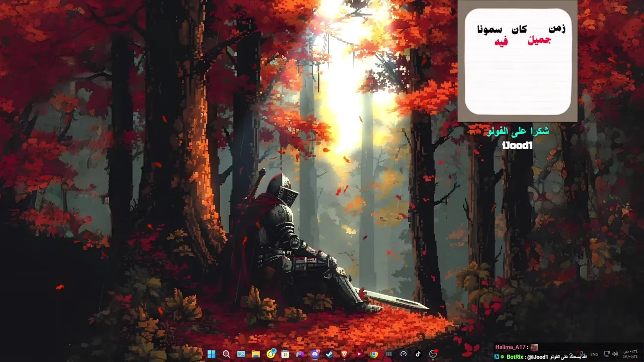The image size is (644, 362).
Task: Show hidden system tray icons chevron
Action: pos(572,353)
